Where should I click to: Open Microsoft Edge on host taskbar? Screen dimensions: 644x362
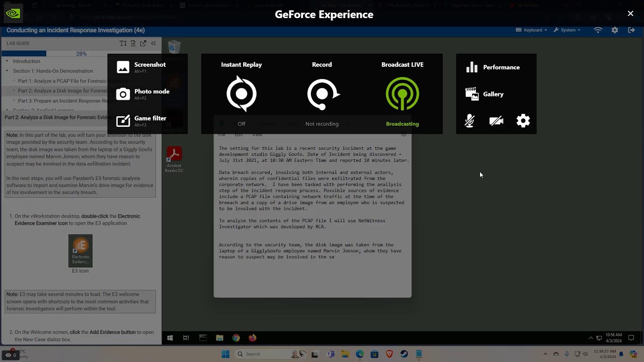360,354
